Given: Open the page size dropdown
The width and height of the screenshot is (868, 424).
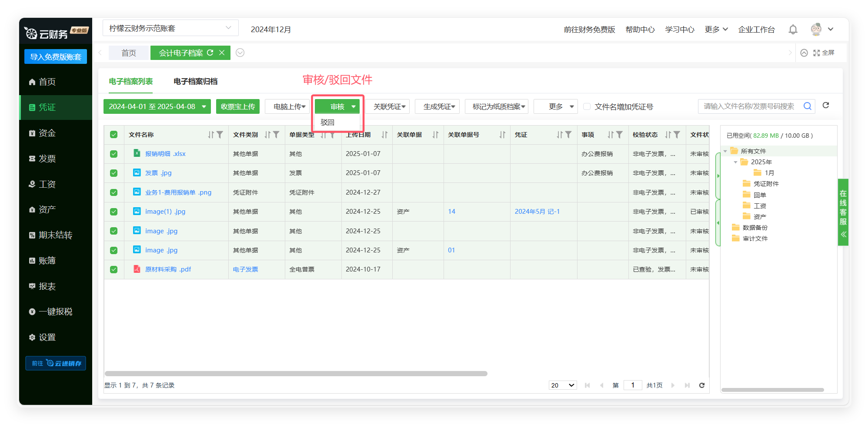Looking at the screenshot, I should pos(562,385).
